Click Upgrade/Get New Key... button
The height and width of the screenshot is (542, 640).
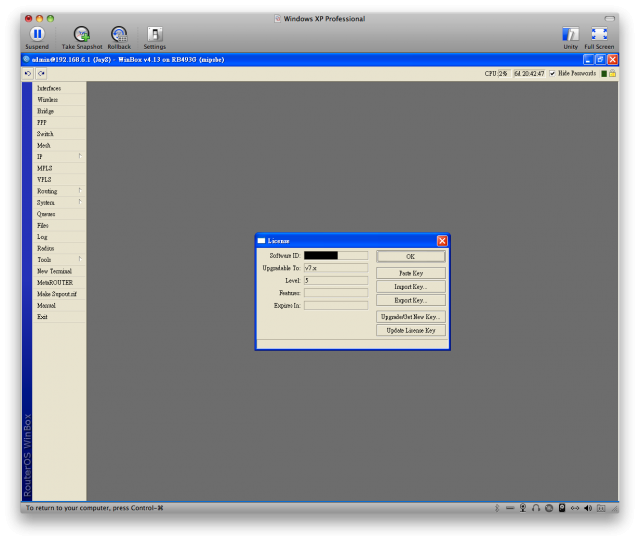pyautogui.click(x=411, y=317)
